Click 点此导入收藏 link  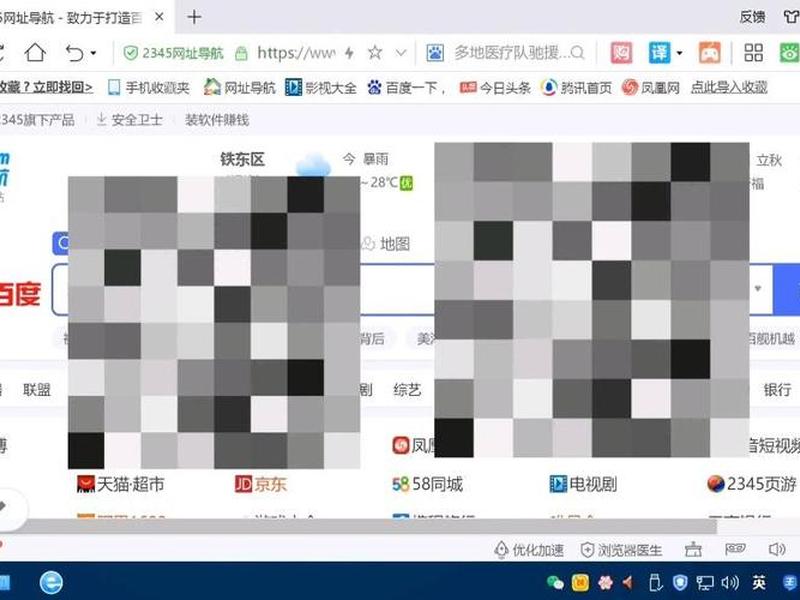(x=729, y=87)
